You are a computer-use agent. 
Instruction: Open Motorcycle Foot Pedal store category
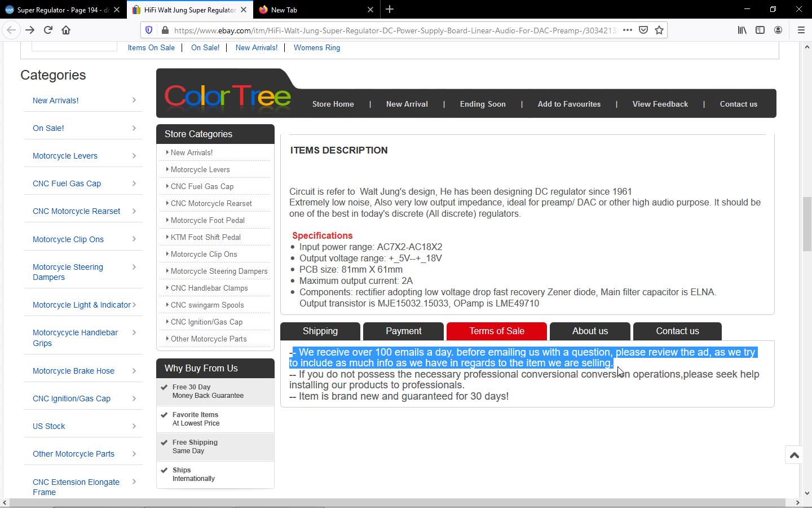208,220
